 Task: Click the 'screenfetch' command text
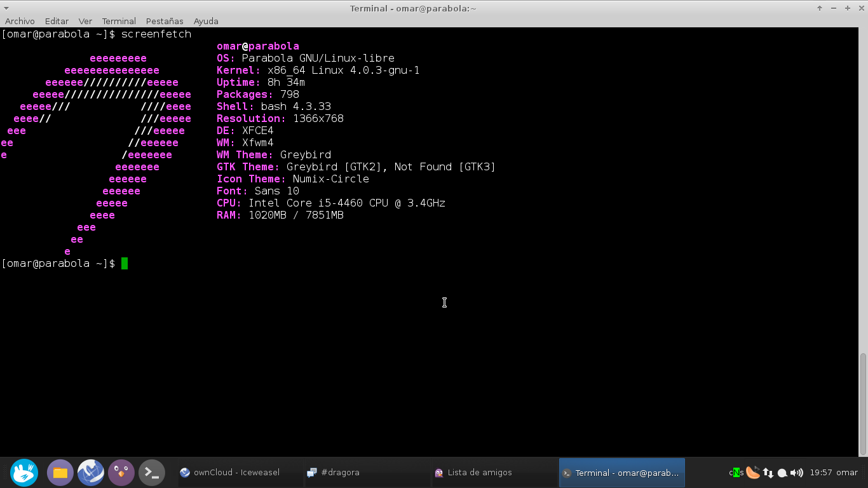(156, 34)
